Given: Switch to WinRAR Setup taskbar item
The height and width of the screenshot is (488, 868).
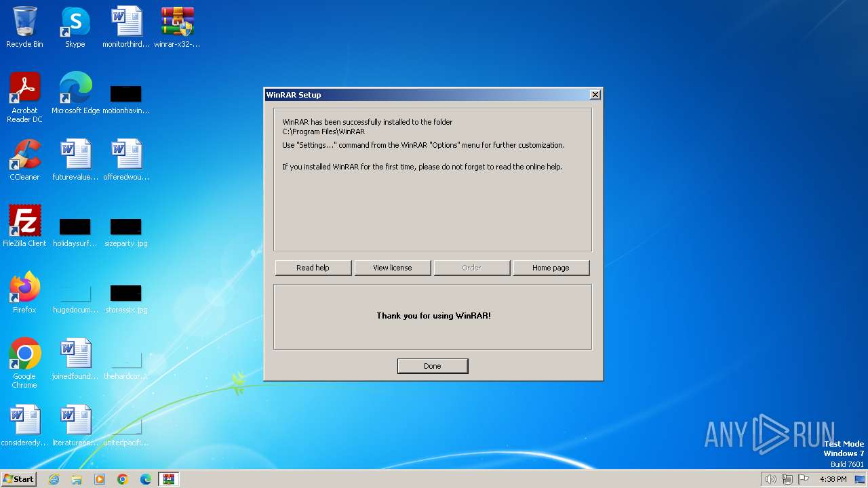Looking at the screenshot, I should [x=169, y=479].
